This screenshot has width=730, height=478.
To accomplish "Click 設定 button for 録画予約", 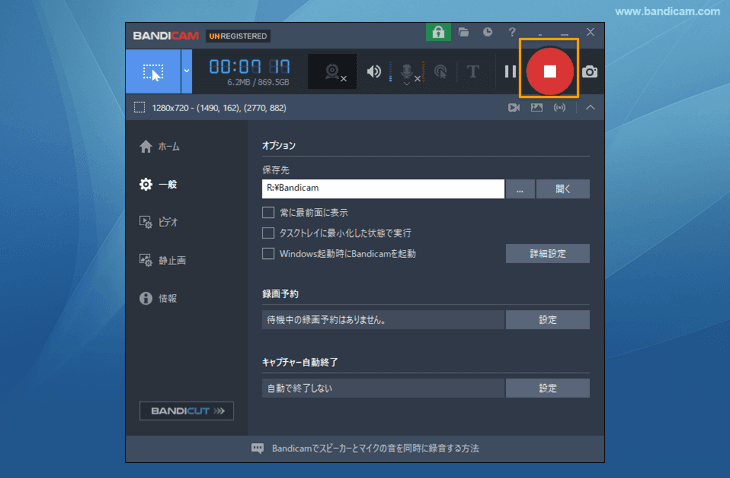I will 548,320.
